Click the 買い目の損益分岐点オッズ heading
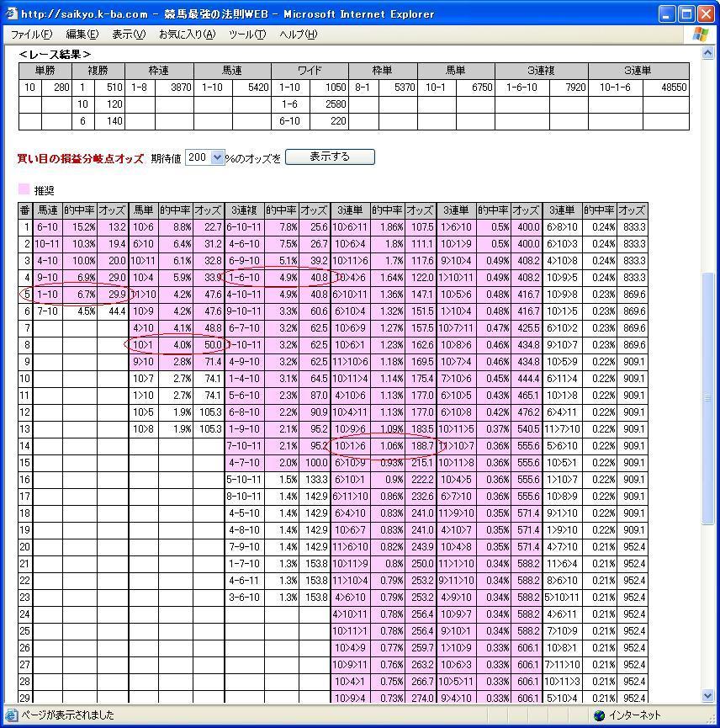The width and height of the screenshot is (720, 728). tap(81, 158)
